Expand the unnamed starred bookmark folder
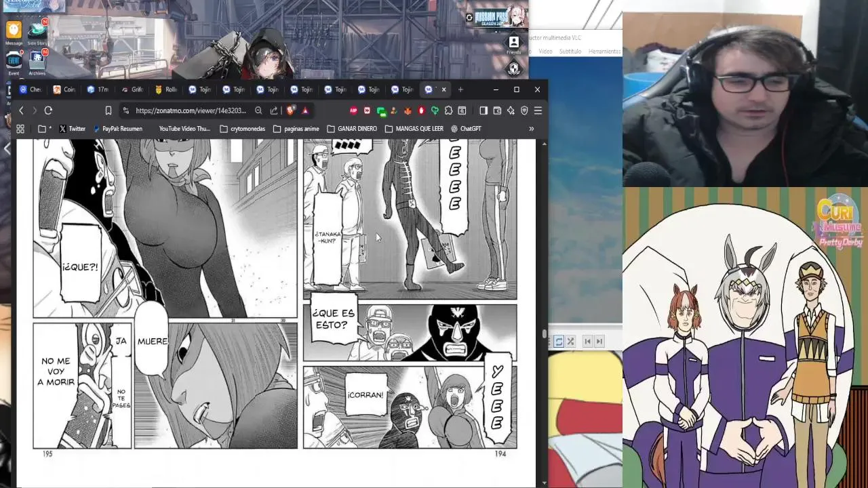 pyautogui.click(x=45, y=129)
